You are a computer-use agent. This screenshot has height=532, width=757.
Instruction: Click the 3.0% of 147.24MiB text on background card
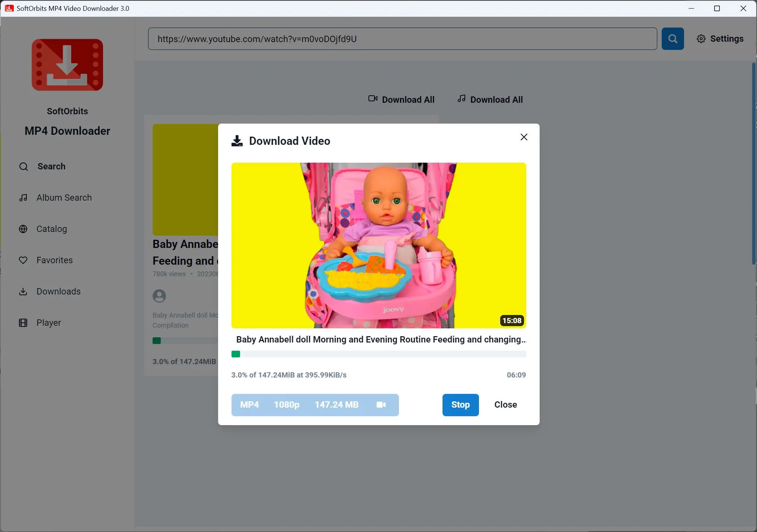[184, 361]
